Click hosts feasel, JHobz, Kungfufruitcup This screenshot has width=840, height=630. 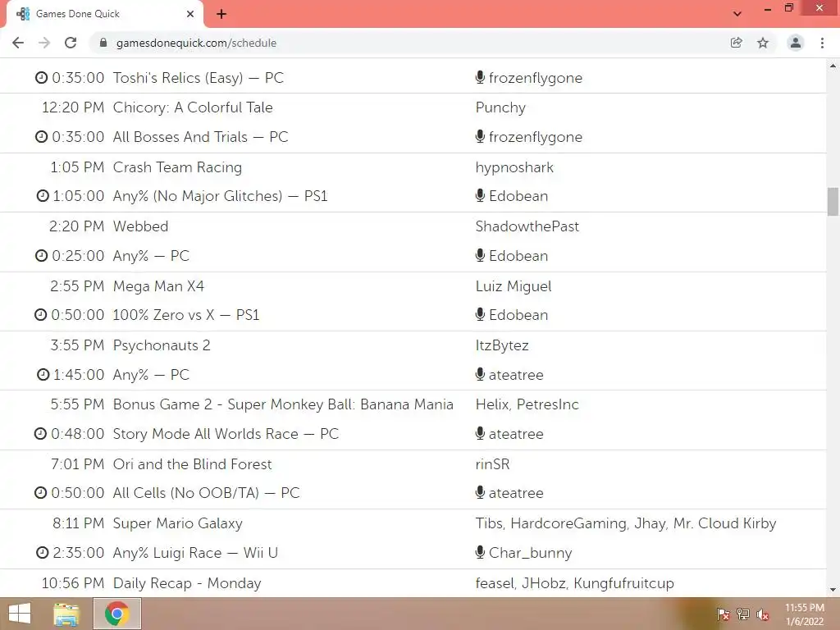575,583
